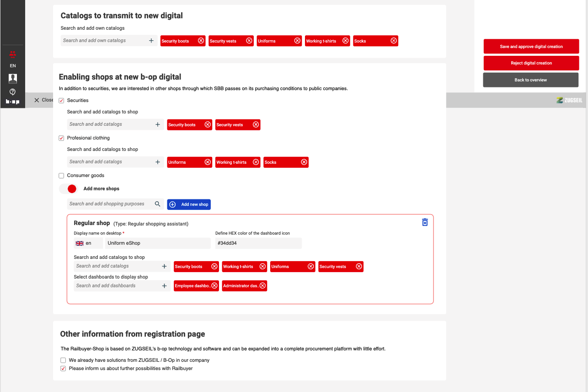The image size is (588, 392).
Task: Uncheck the Securities checkbox
Action: click(x=62, y=101)
